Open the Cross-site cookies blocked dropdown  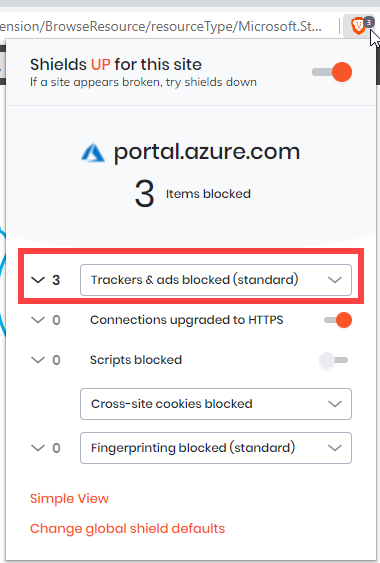click(x=216, y=404)
